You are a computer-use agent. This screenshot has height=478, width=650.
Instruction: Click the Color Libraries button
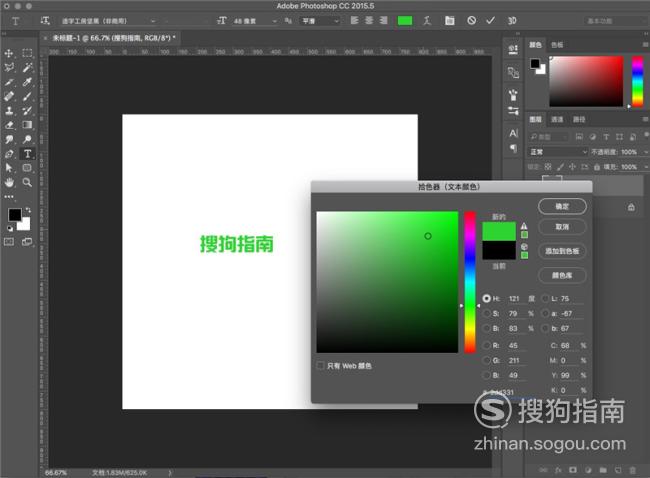tap(562, 275)
